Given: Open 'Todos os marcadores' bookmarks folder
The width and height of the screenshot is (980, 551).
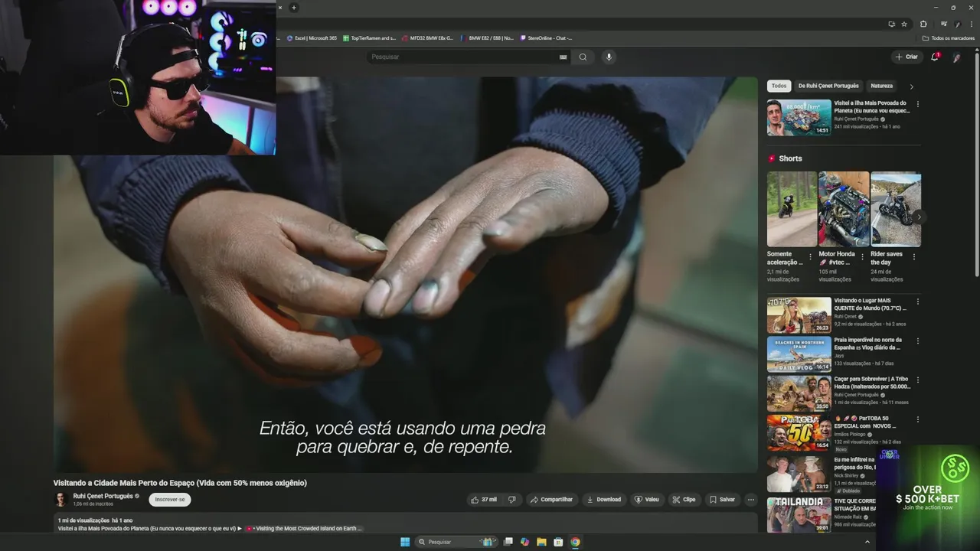Looking at the screenshot, I should point(949,37).
